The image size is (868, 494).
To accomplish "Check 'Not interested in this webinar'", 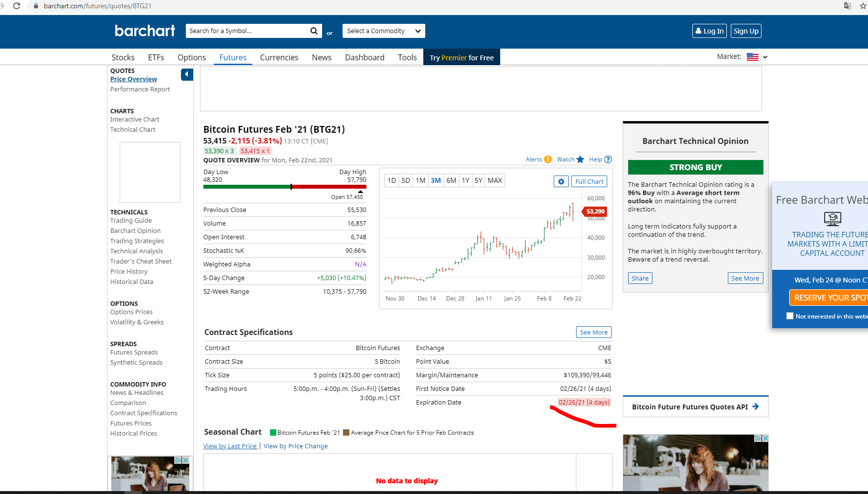I will click(790, 316).
